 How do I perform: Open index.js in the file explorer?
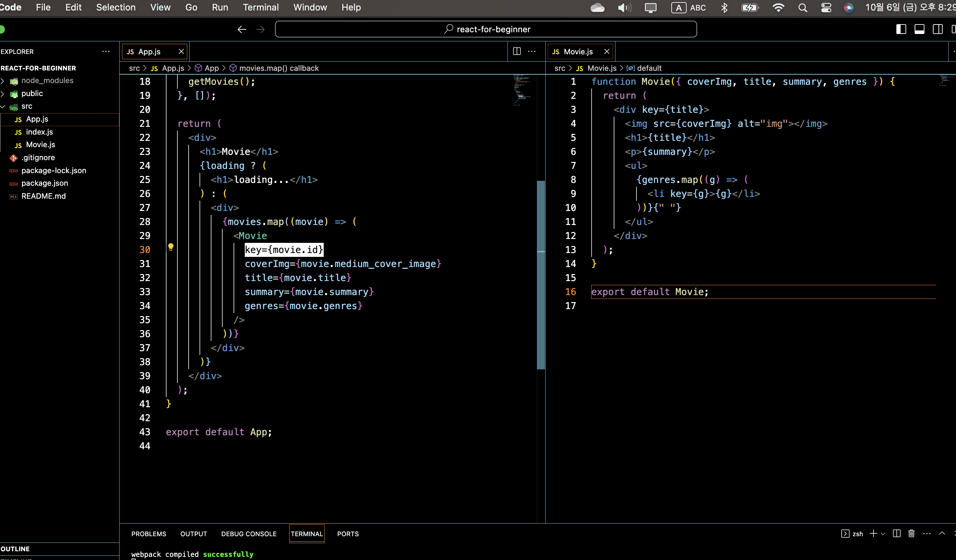[x=40, y=132]
